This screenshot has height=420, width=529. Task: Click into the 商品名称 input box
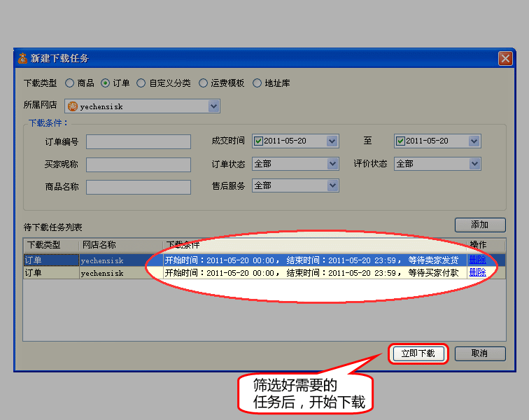tap(139, 187)
